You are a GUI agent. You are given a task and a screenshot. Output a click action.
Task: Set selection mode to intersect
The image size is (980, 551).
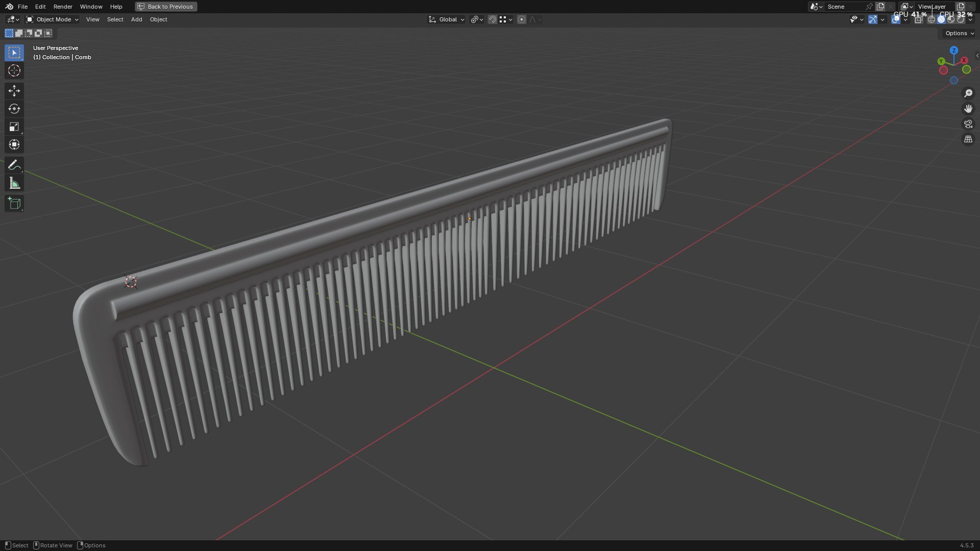pos(48,33)
